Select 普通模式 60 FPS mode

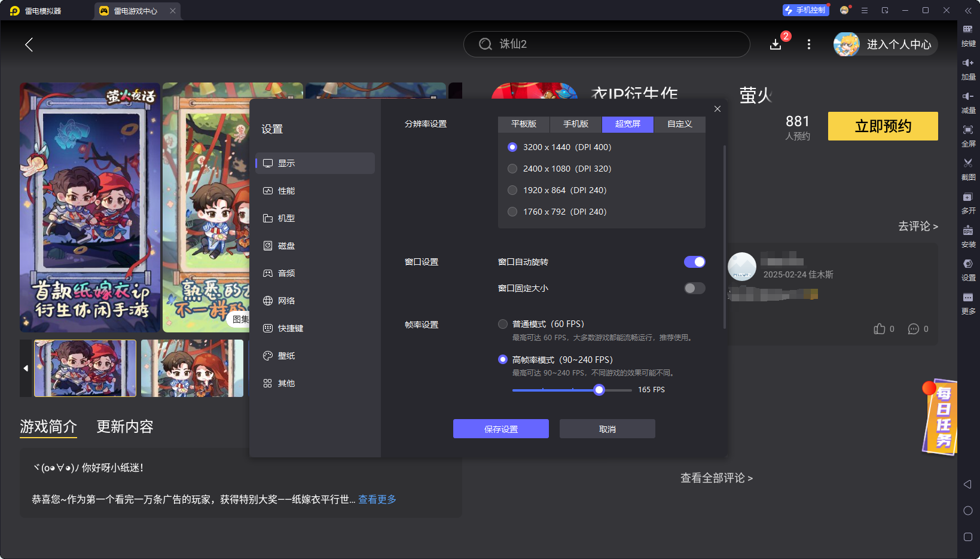(503, 323)
